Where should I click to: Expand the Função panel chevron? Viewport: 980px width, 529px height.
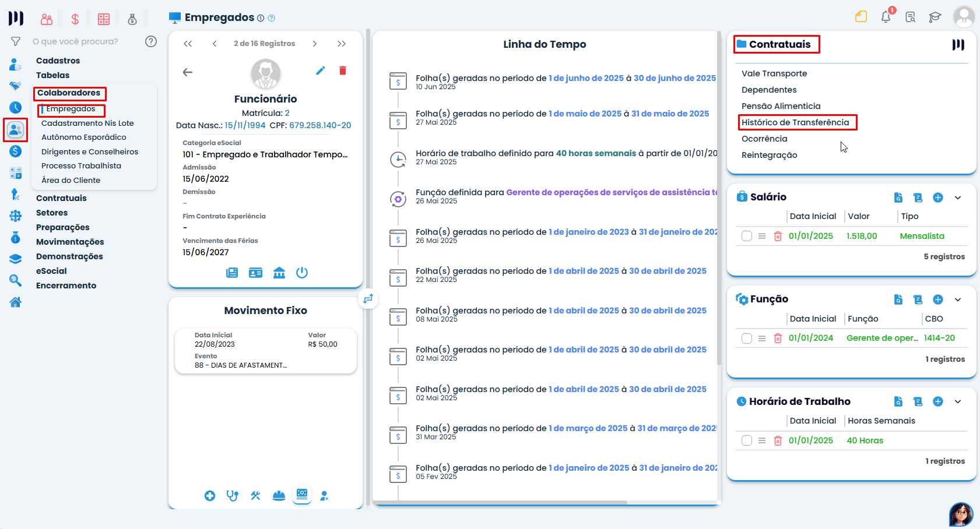click(x=958, y=299)
